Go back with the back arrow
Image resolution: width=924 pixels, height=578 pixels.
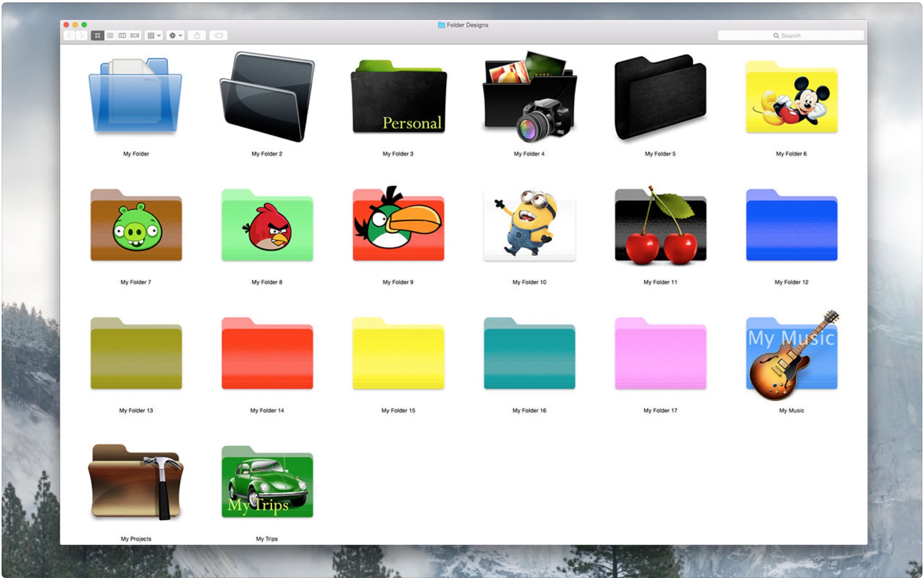(x=70, y=36)
